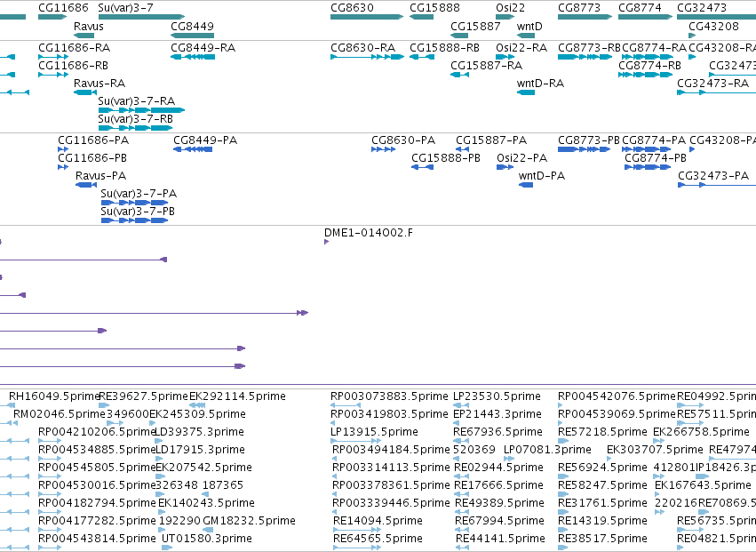Select the CG15888-RB transcript label
This screenshot has width=756, height=552.
pos(444,48)
